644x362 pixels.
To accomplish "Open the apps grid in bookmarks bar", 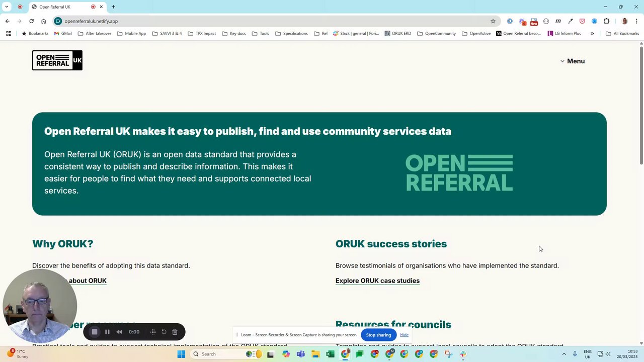I will point(9,34).
